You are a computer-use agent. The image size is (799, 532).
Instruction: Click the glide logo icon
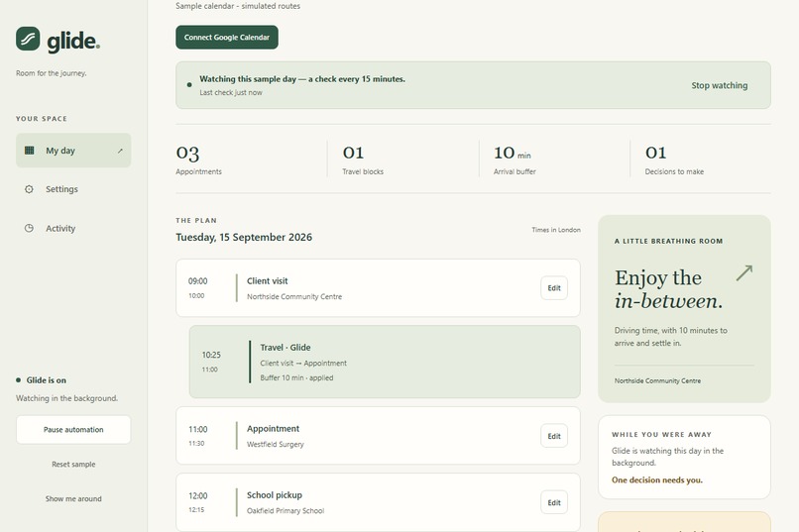28,39
